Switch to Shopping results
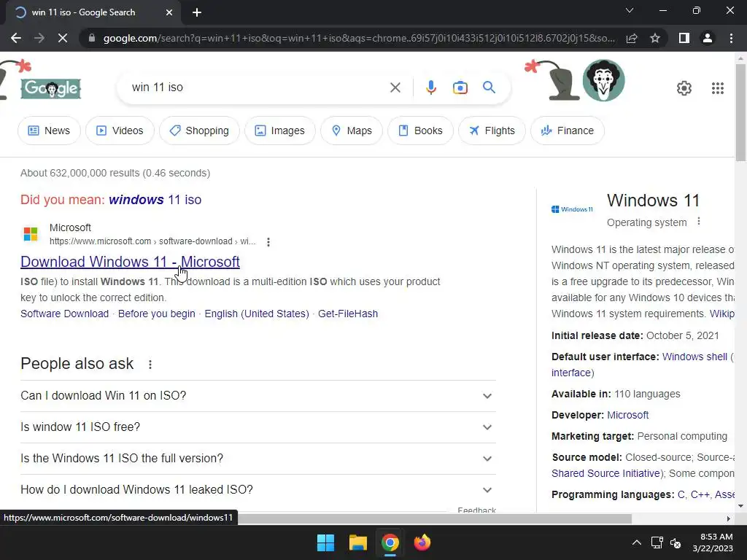This screenshot has height=560, width=747. [x=199, y=131]
